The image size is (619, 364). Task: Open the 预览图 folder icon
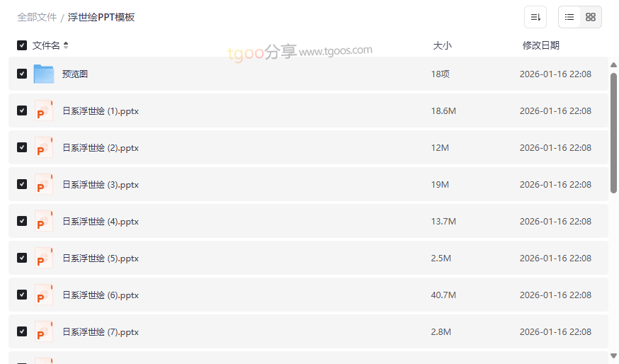point(44,74)
